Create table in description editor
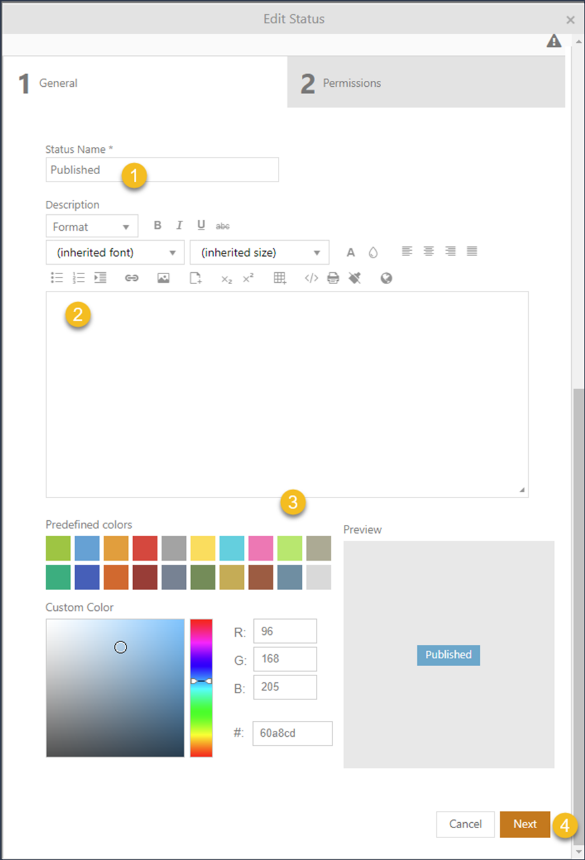This screenshot has height=860, width=585. [280, 278]
